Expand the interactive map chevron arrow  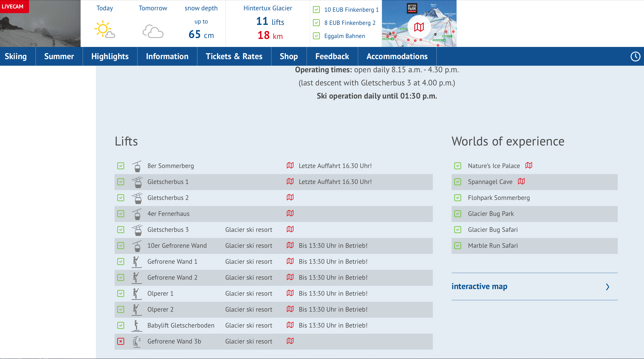(x=608, y=287)
